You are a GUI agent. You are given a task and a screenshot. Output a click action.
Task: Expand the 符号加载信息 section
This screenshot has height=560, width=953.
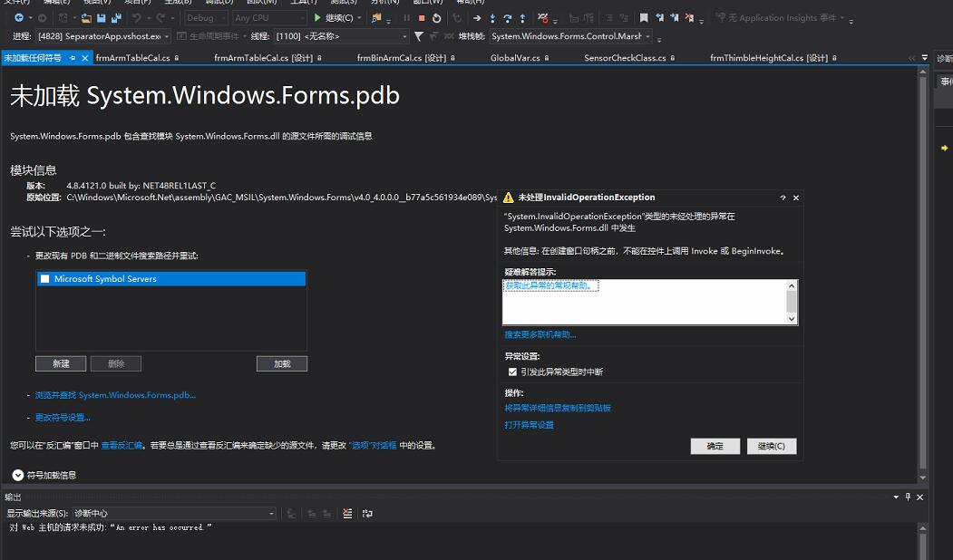[17, 474]
